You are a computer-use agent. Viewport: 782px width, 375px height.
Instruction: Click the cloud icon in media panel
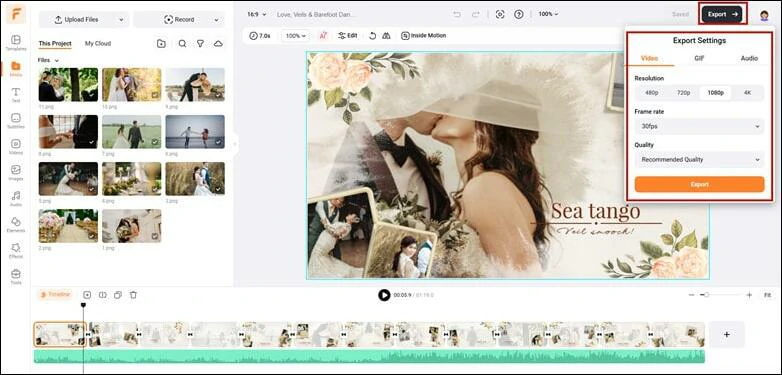tap(218, 44)
